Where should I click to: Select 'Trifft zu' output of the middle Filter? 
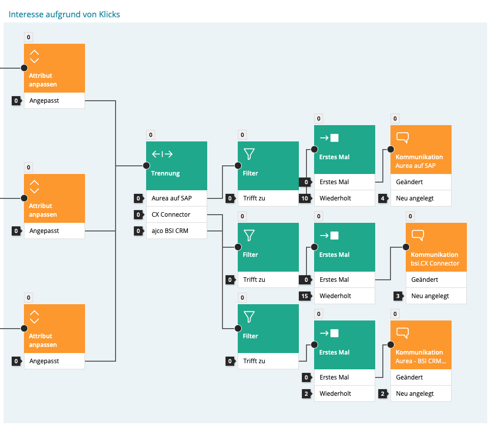268,280
